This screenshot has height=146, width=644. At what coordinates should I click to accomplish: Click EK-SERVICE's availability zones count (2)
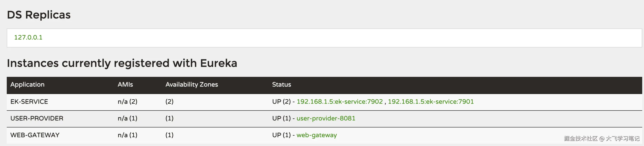[x=169, y=102]
